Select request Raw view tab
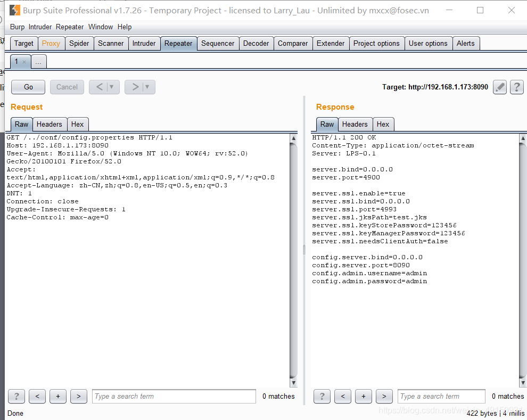The height and width of the screenshot is (420, 527). tap(21, 125)
